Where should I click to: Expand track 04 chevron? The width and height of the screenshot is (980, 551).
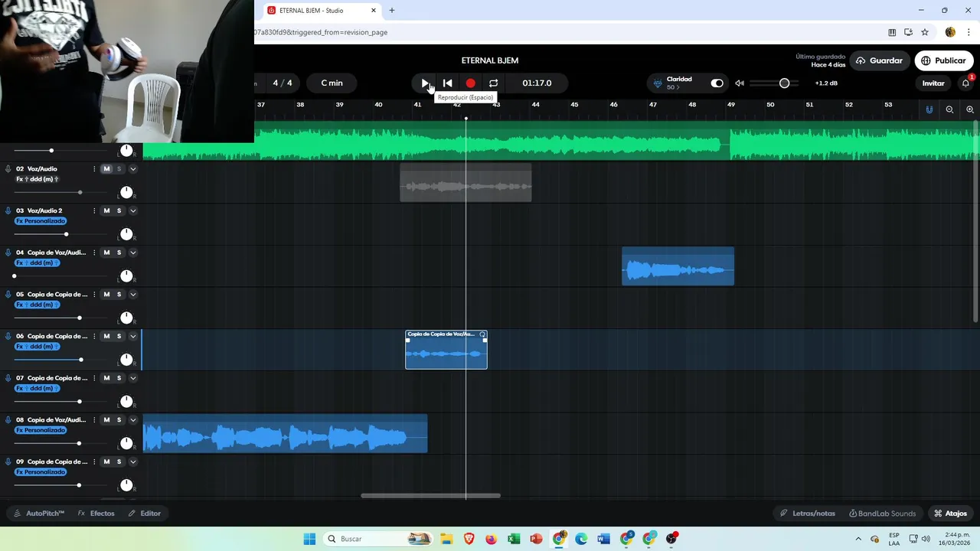pos(132,253)
